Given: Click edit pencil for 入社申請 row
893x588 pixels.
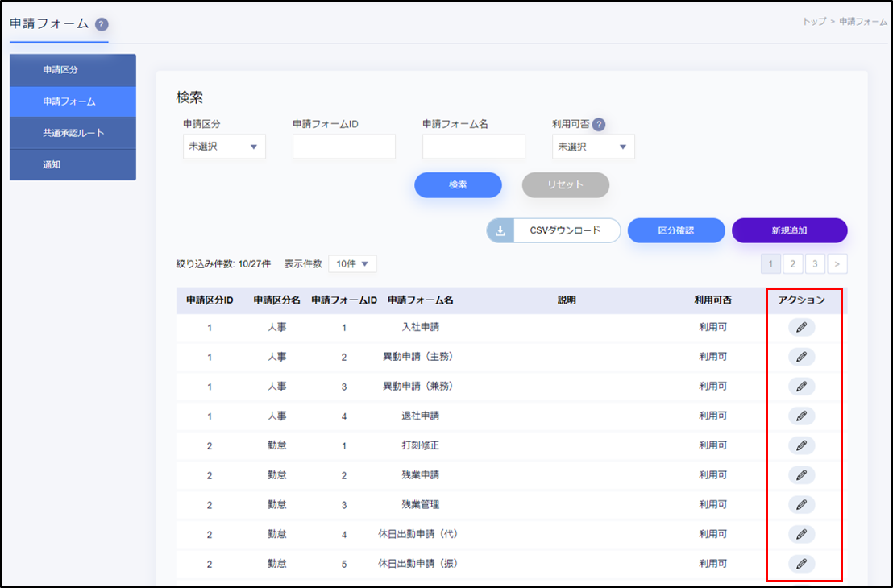Looking at the screenshot, I should click(801, 327).
